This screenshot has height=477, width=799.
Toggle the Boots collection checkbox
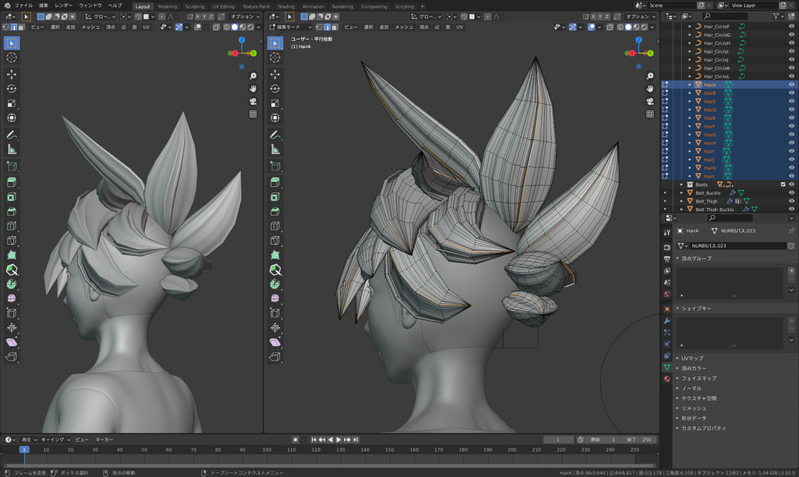tap(783, 185)
